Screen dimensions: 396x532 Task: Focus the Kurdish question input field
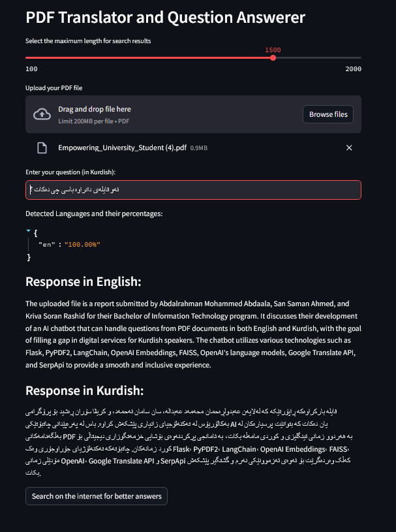tap(193, 190)
